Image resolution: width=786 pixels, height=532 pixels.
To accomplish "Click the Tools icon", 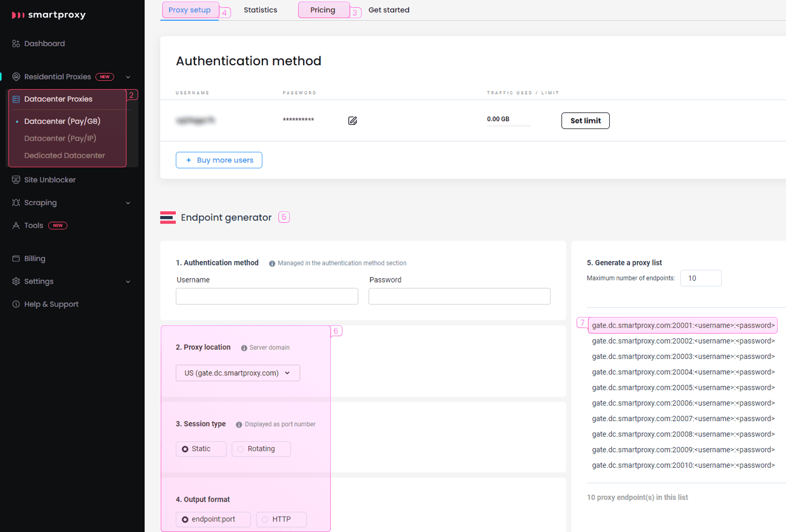I will [x=16, y=226].
